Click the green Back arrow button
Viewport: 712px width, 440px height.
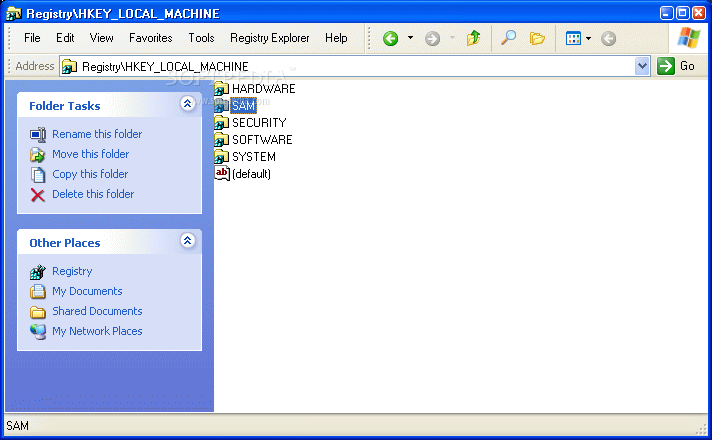pos(390,38)
